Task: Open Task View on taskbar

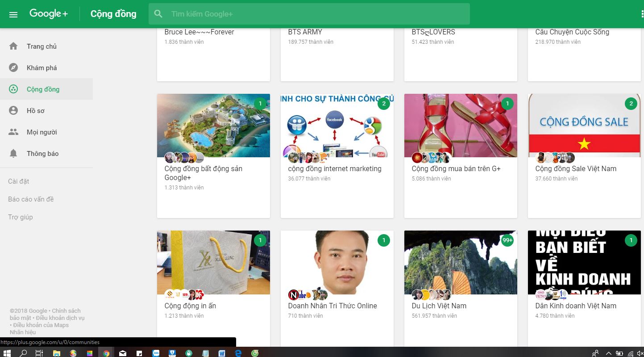Action: (x=39, y=353)
